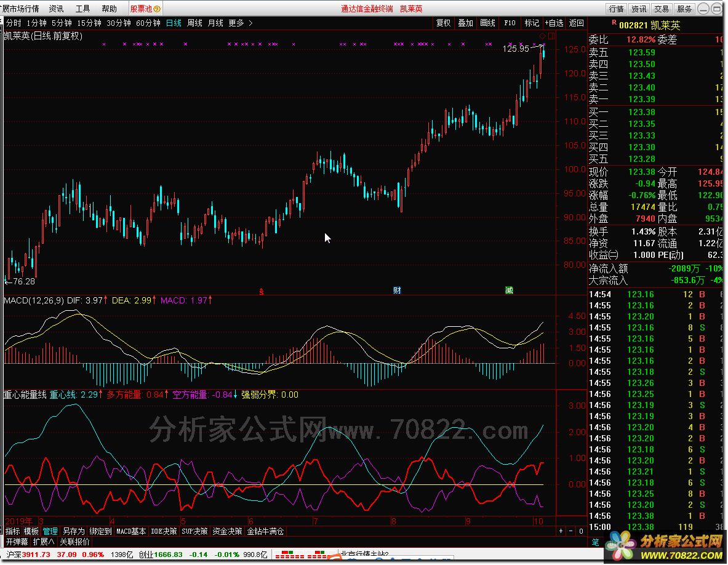
Task: Click the green 减 event marker
Action: pos(510,291)
